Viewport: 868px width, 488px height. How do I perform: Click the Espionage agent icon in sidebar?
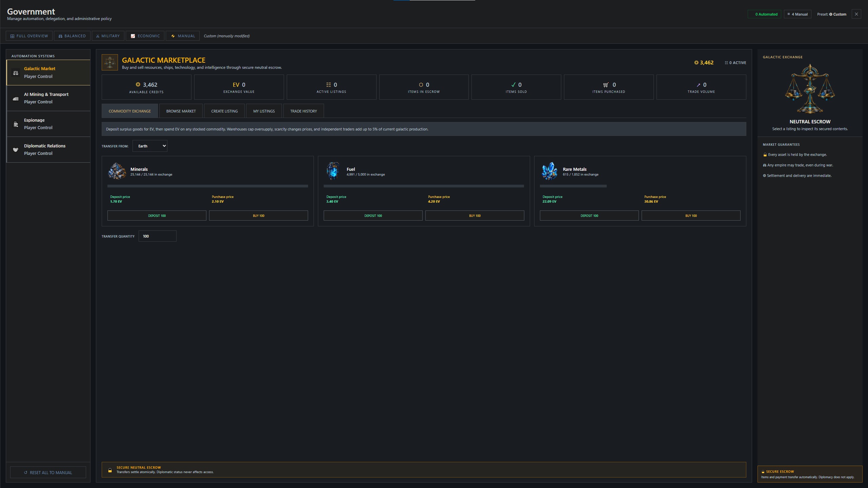tap(16, 124)
